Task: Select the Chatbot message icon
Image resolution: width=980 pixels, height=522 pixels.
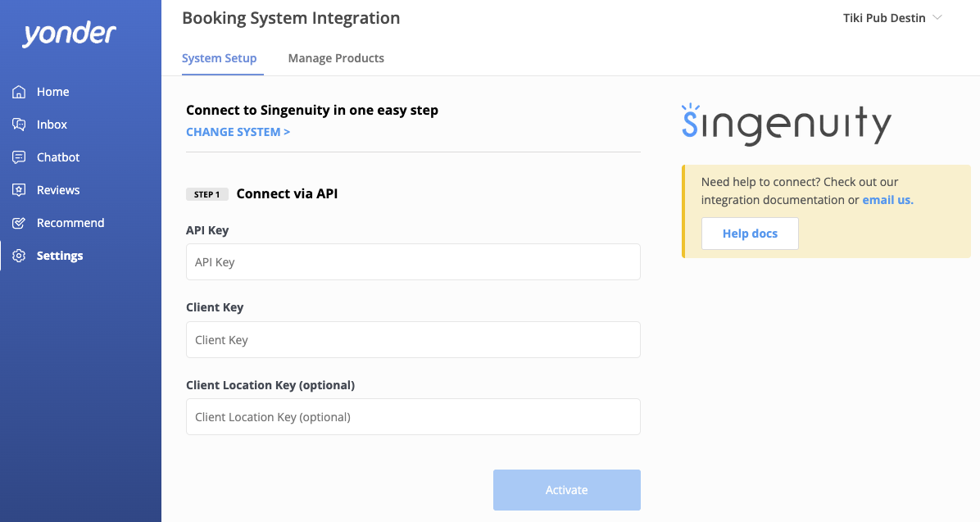Action: (x=20, y=157)
